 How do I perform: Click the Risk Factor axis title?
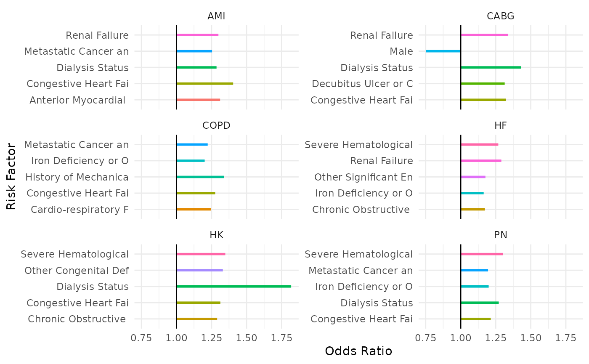pyautogui.click(x=12, y=177)
